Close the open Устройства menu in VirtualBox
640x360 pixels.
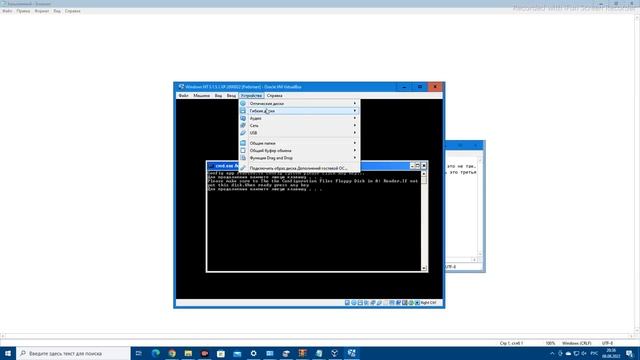[251, 96]
